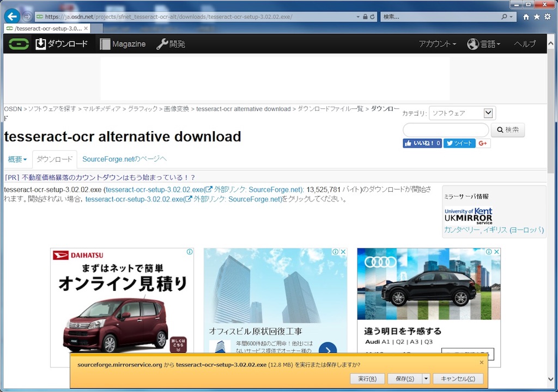Close the download notification bar
Screen dimensions: 558x392
point(482,363)
